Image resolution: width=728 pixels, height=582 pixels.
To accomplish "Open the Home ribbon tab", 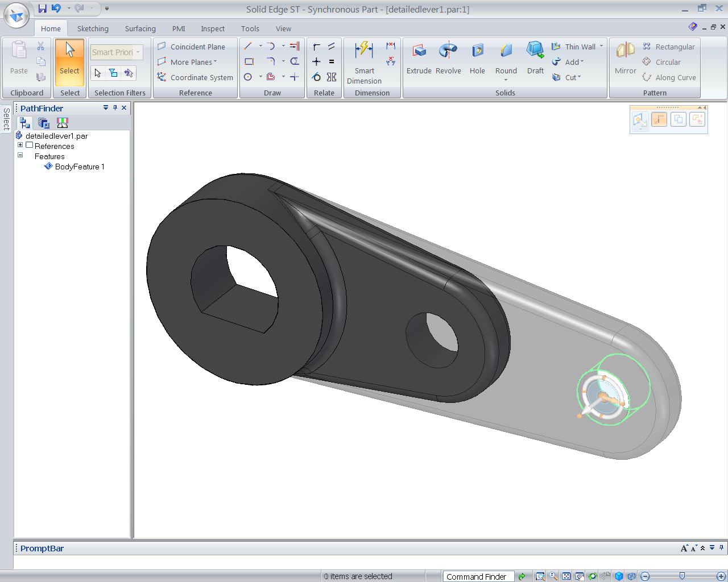I will [x=51, y=28].
